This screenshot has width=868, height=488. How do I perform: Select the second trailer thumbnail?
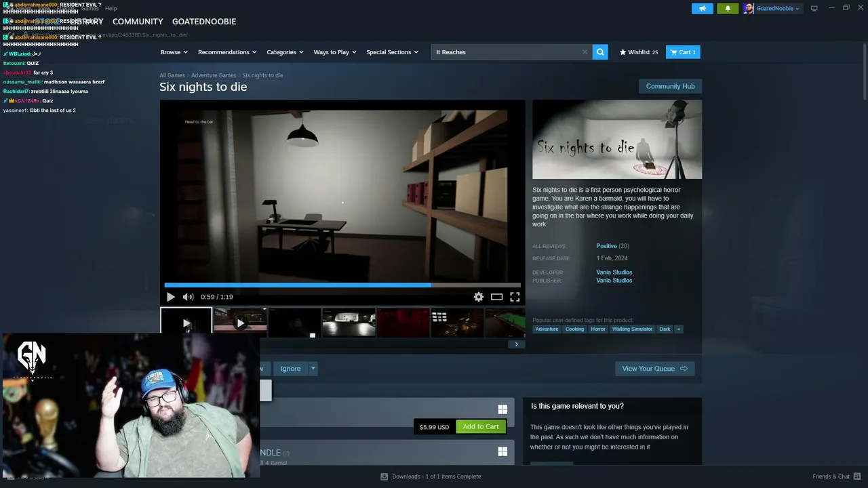240,323
